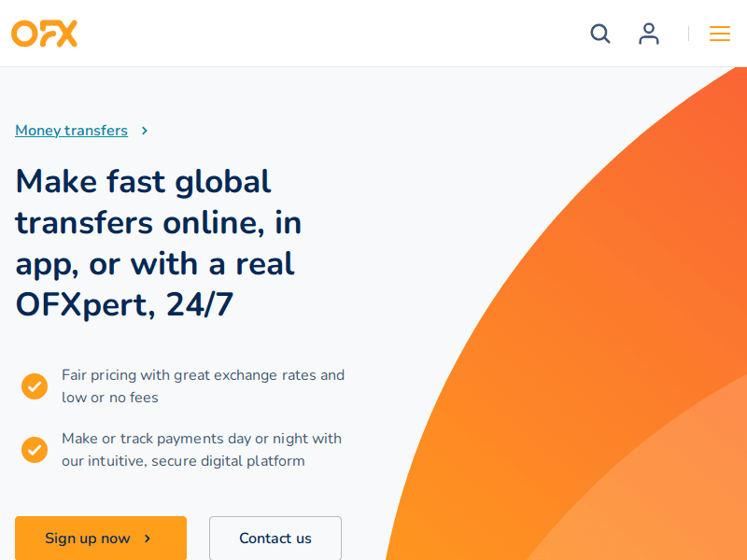
Task: Open the user account icon
Action: 649,34
